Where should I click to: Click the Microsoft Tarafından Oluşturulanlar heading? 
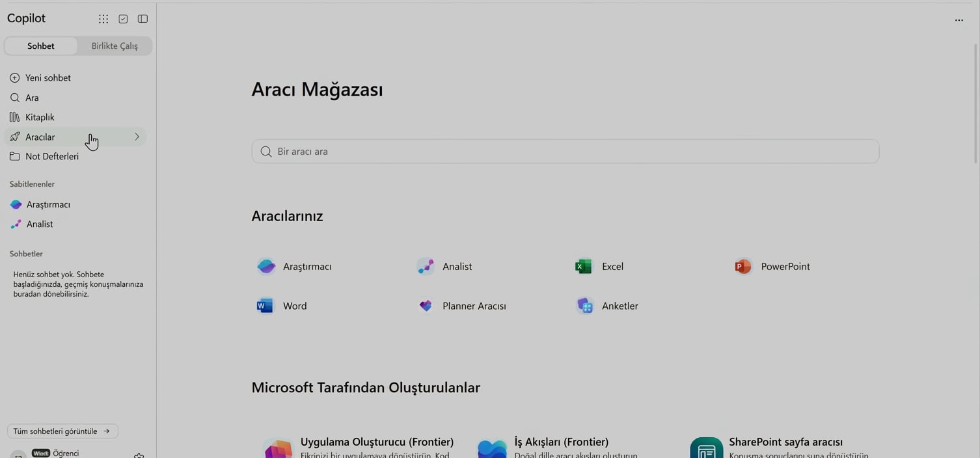tap(366, 388)
